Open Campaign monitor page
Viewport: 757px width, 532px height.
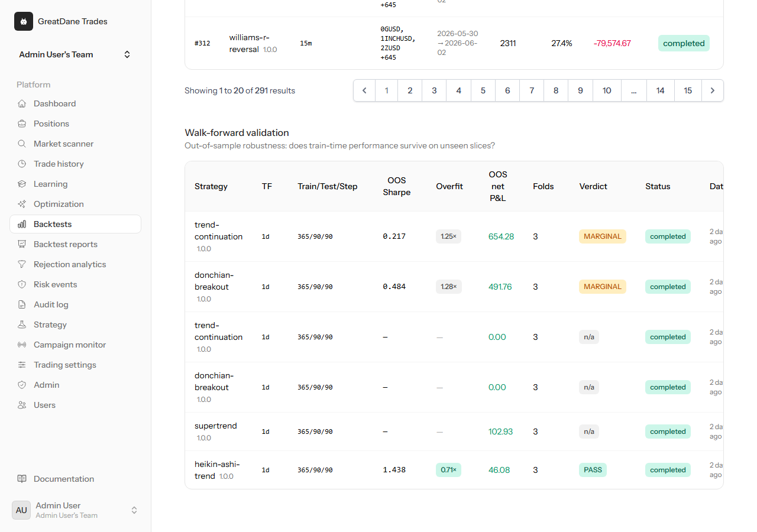pyautogui.click(x=75, y=345)
